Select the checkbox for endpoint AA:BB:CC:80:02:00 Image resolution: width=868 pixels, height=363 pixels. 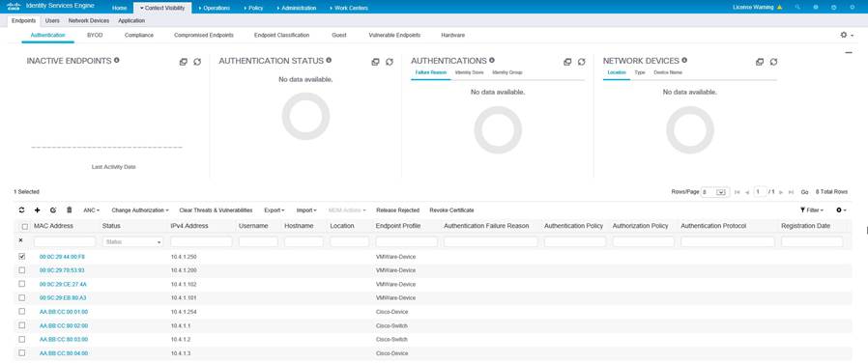(x=22, y=325)
